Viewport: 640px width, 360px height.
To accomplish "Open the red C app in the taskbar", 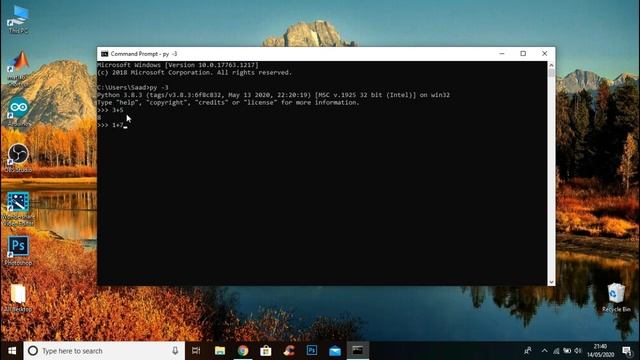I will pos(289,351).
